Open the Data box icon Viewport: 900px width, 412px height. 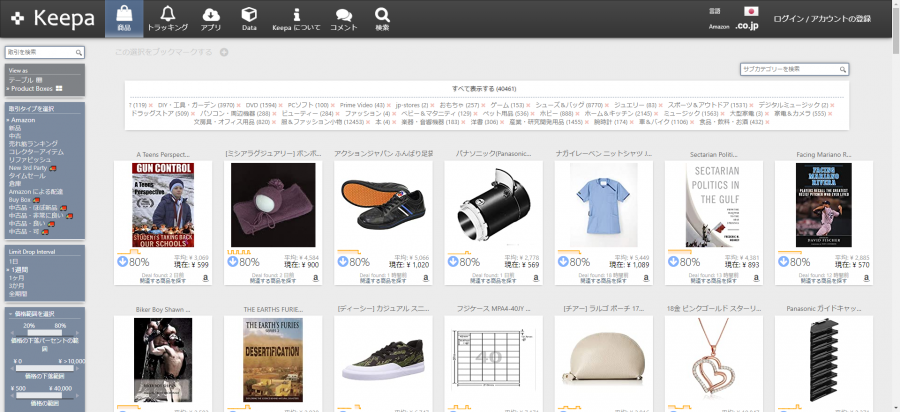point(249,14)
